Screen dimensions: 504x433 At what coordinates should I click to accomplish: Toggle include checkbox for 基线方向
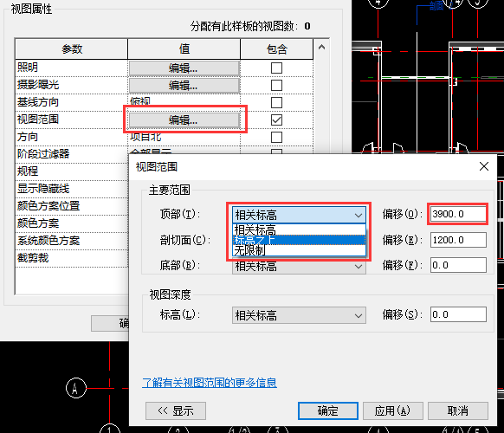coord(276,103)
